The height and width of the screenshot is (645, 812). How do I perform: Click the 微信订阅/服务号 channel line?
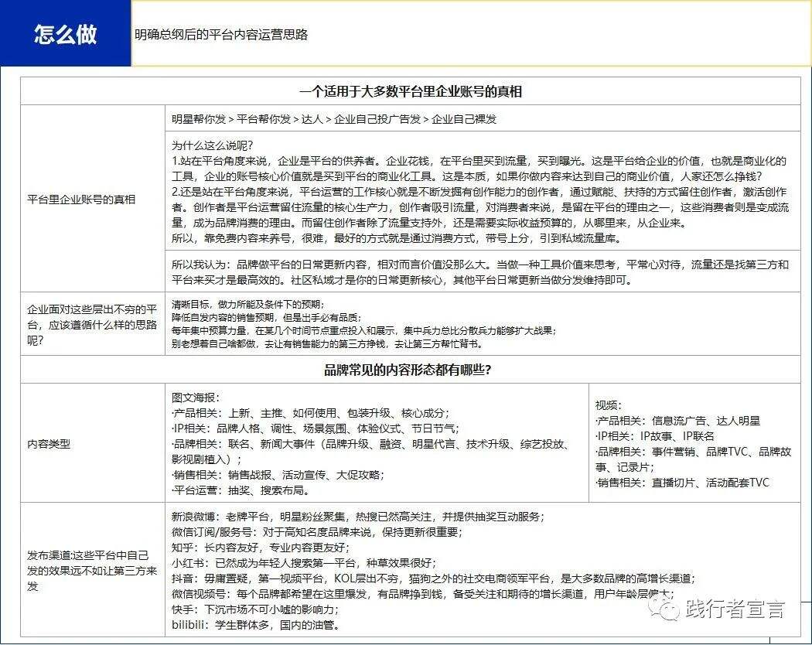(317, 532)
